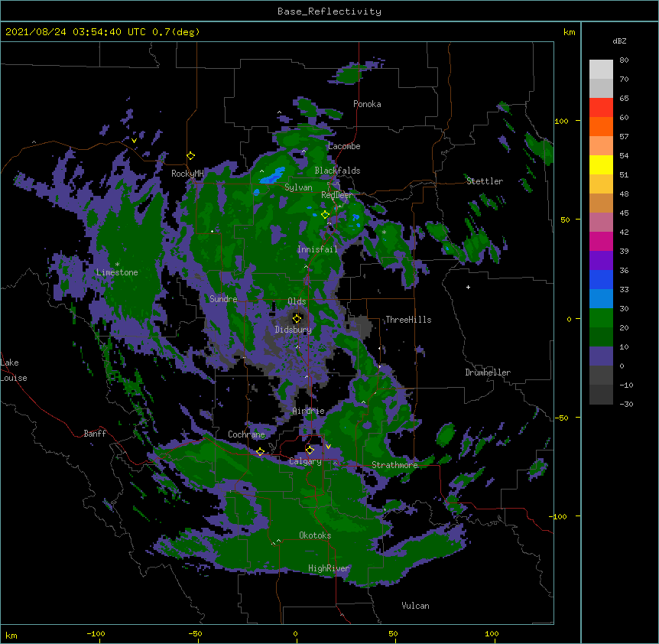Viewport: 659px width, 644px height.
Task: Click the Airdrie city label
Action: (308, 411)
